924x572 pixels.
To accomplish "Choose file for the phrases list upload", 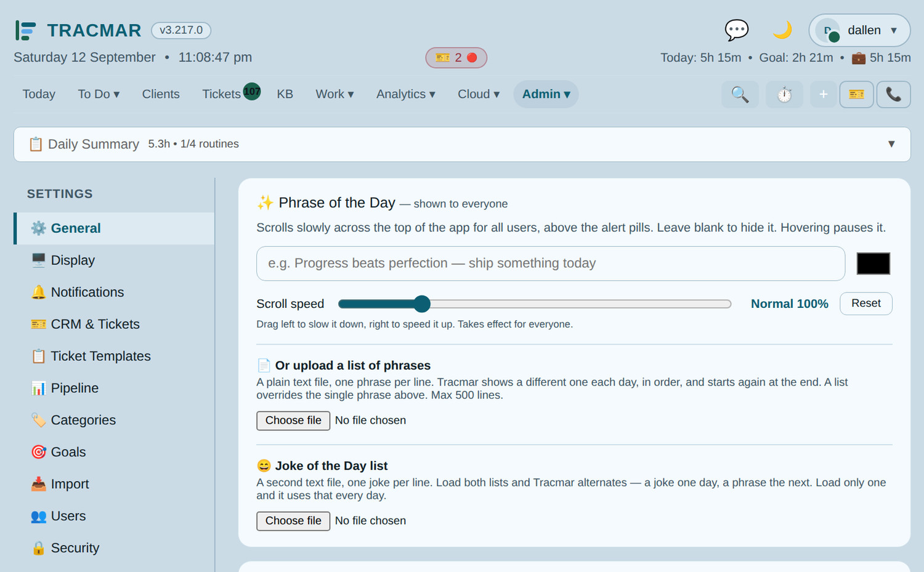I will pos(293,421).
